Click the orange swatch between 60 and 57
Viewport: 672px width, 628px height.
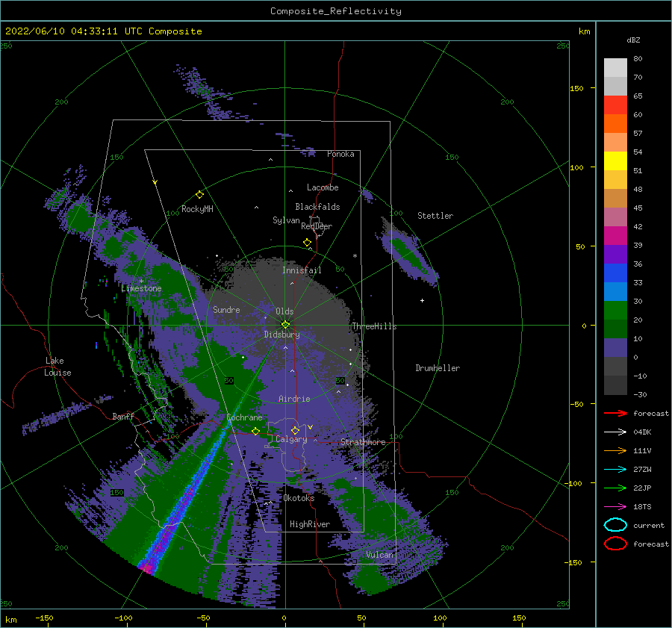615,124
